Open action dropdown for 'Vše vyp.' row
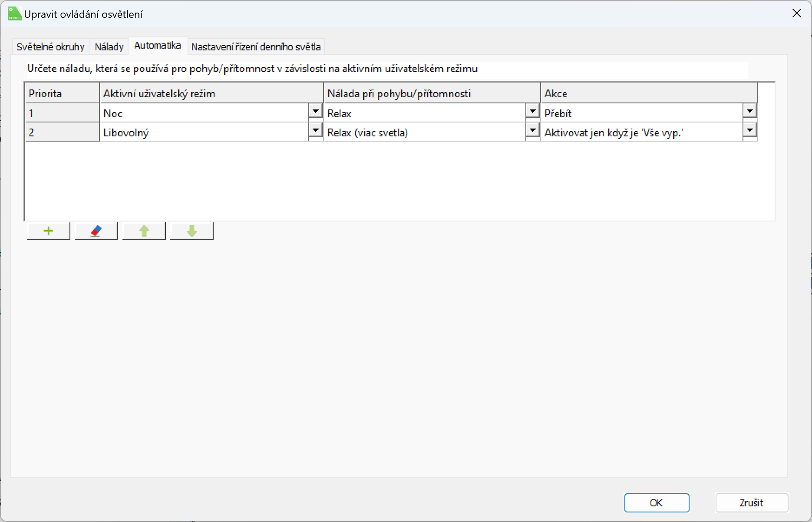The height and width of the screenshot is (522, 812). pyautogui.click(x=750, y=130)
